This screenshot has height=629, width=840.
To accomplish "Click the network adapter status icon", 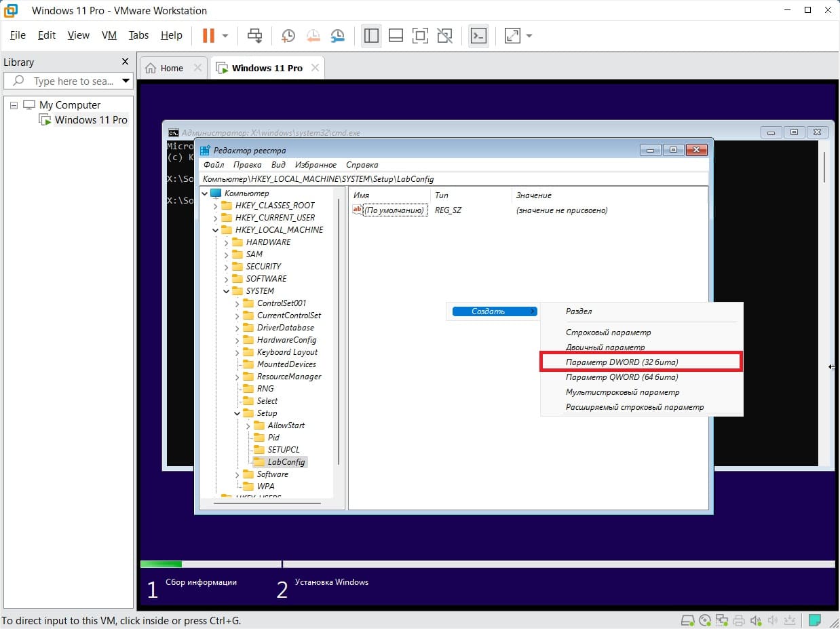I will (721, 620).
